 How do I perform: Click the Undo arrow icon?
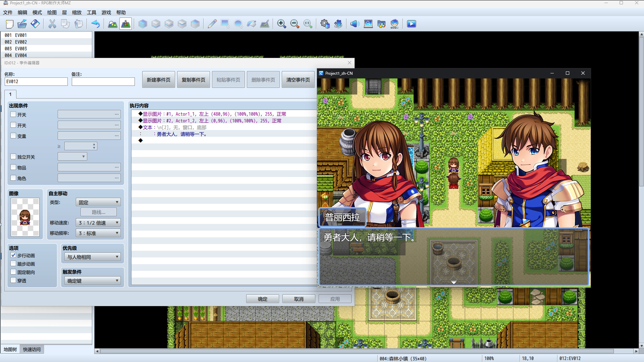[96, 24]
